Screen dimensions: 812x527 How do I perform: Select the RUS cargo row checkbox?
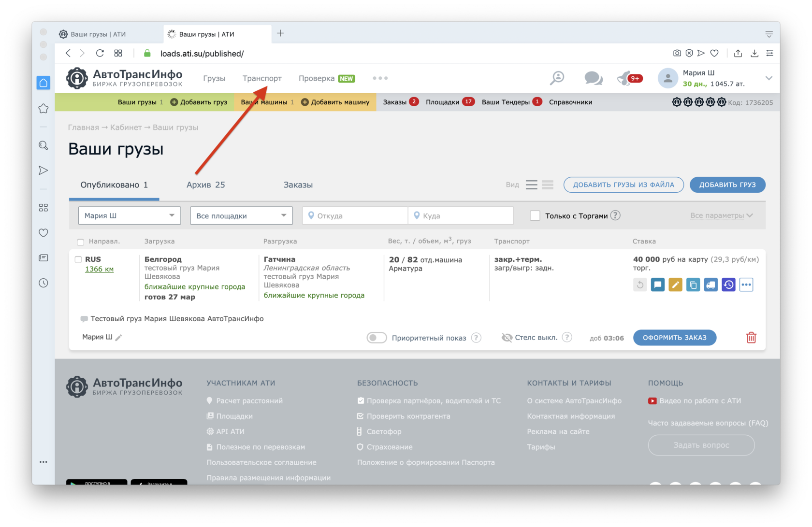coord(78,259)
